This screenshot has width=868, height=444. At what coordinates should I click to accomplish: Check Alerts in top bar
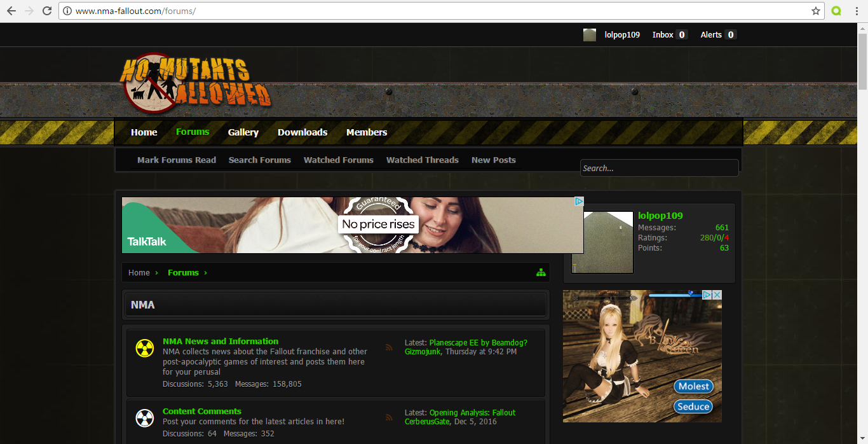pyautogui.click(x=718, y=35)
